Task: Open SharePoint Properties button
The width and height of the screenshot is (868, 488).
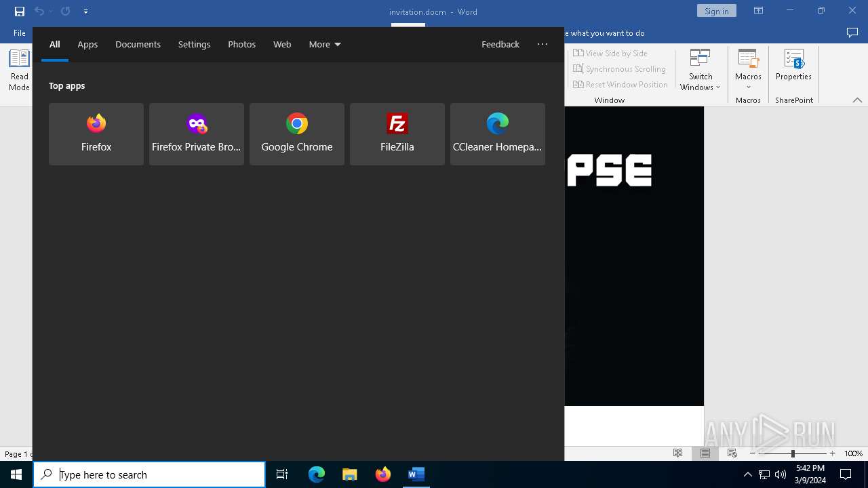Action: (793, 65)
